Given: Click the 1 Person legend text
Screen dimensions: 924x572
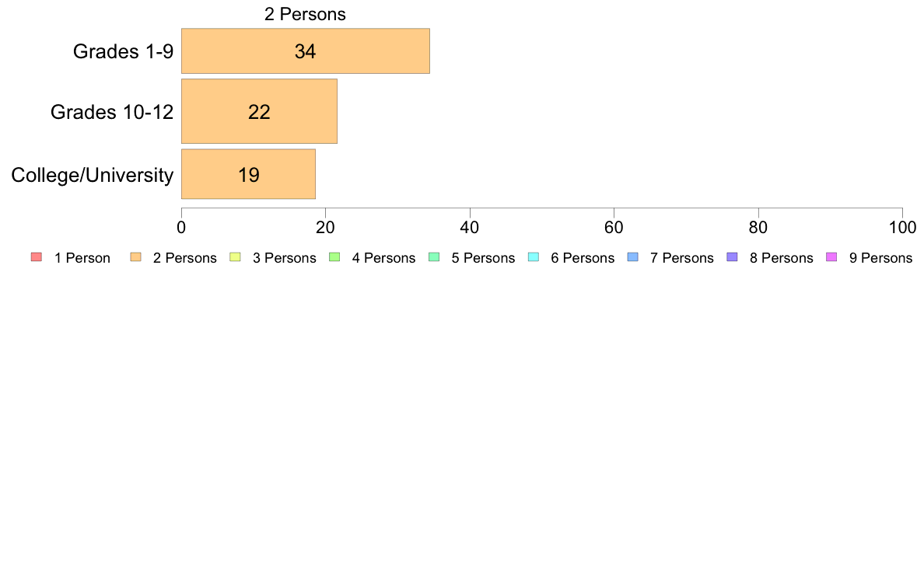Looking at the screenshot, I should [82, 258].
